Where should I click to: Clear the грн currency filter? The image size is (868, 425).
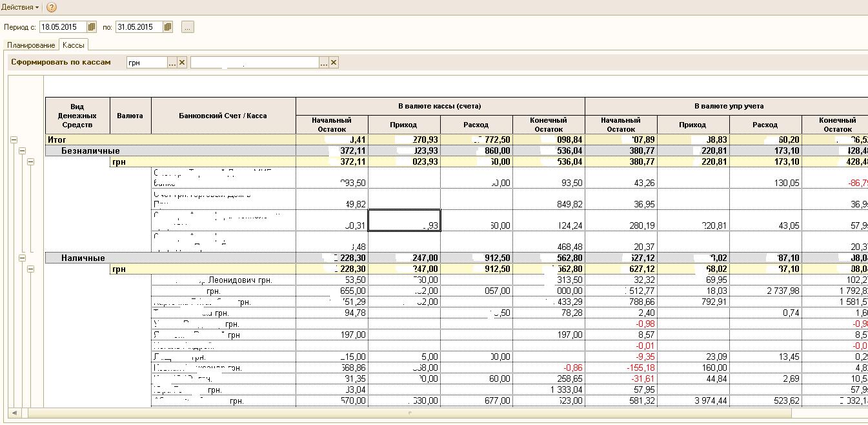pyautogui.click(x=182, y=63)
